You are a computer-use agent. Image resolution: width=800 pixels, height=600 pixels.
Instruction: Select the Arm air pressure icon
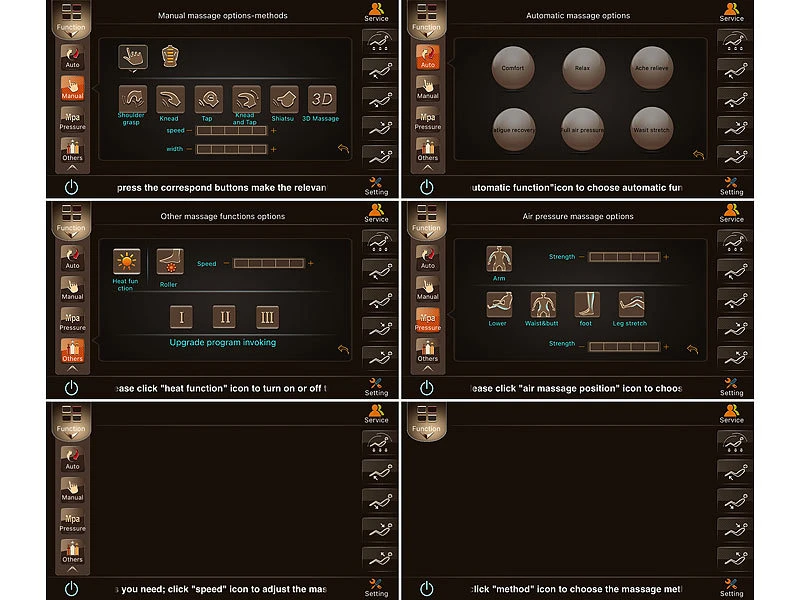point(499,259)
